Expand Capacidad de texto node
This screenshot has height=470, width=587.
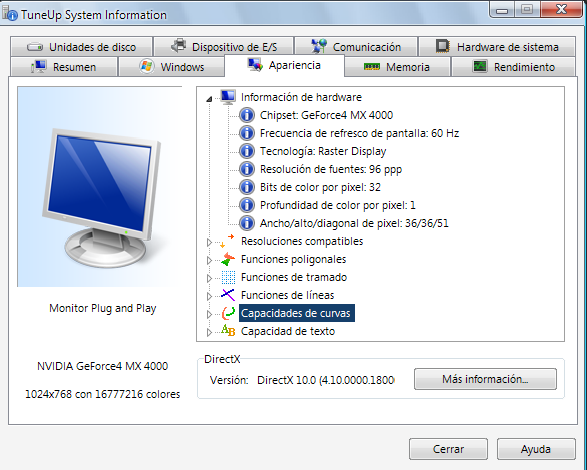coord(209,332)
